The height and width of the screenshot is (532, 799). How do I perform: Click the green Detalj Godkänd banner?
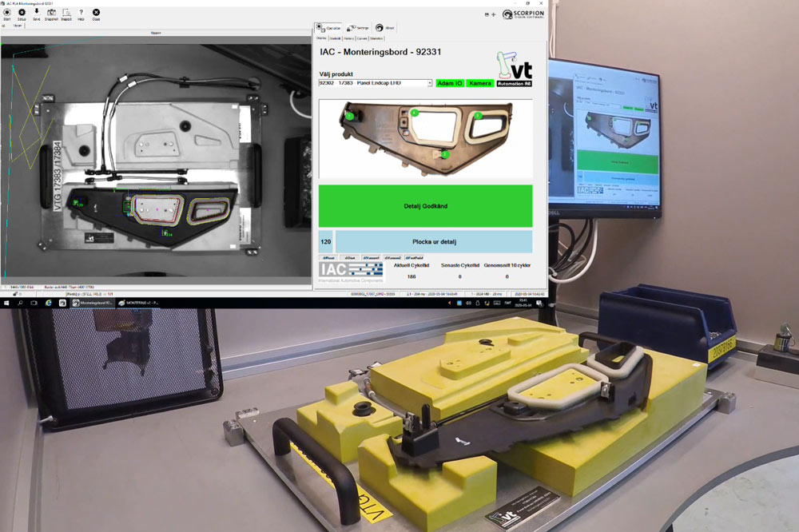pos(426,206)
